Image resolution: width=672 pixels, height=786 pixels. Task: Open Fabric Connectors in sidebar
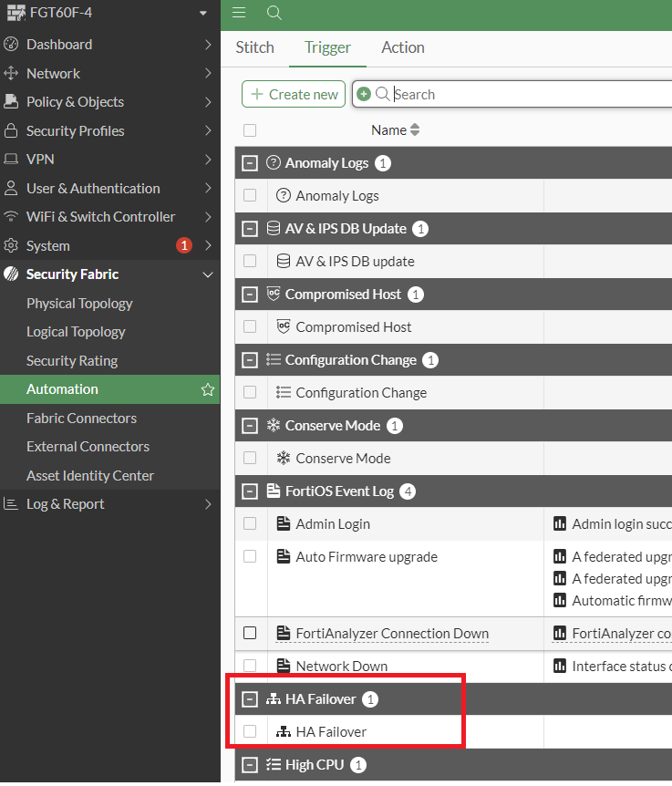[x=81, y=418]
